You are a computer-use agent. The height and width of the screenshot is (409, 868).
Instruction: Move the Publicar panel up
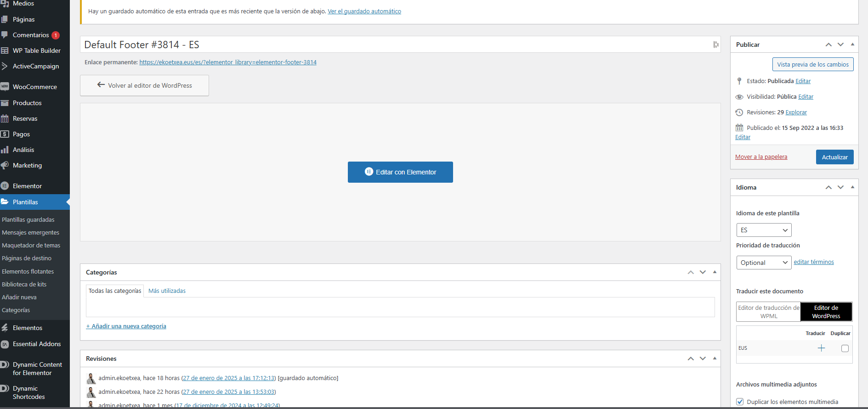828,45
